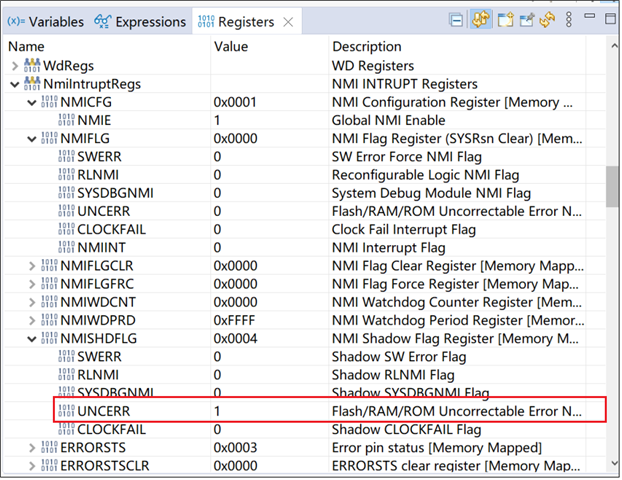Click the NMIE bit-field icon
This screenshot has width=622, height=480.
pos(66,120)
